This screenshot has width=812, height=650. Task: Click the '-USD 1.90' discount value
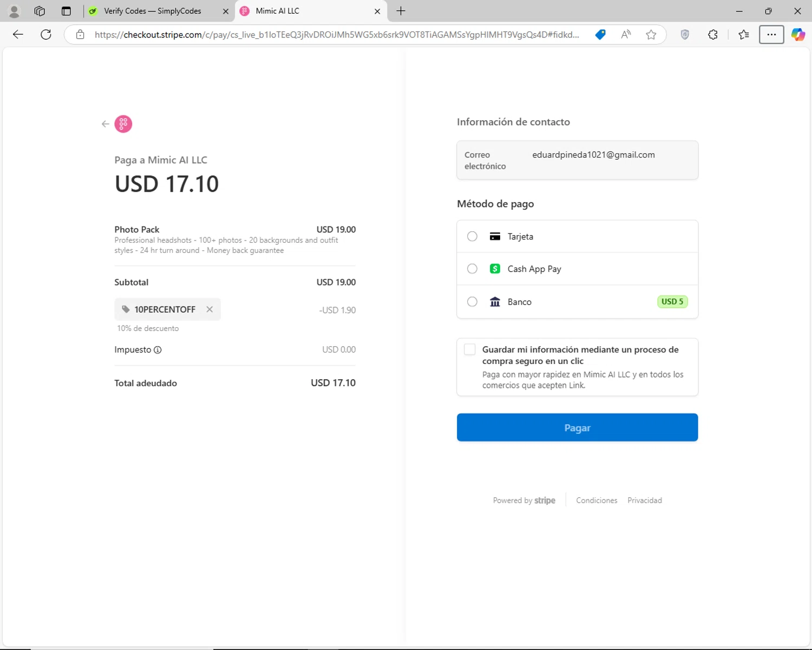point(337,310)
